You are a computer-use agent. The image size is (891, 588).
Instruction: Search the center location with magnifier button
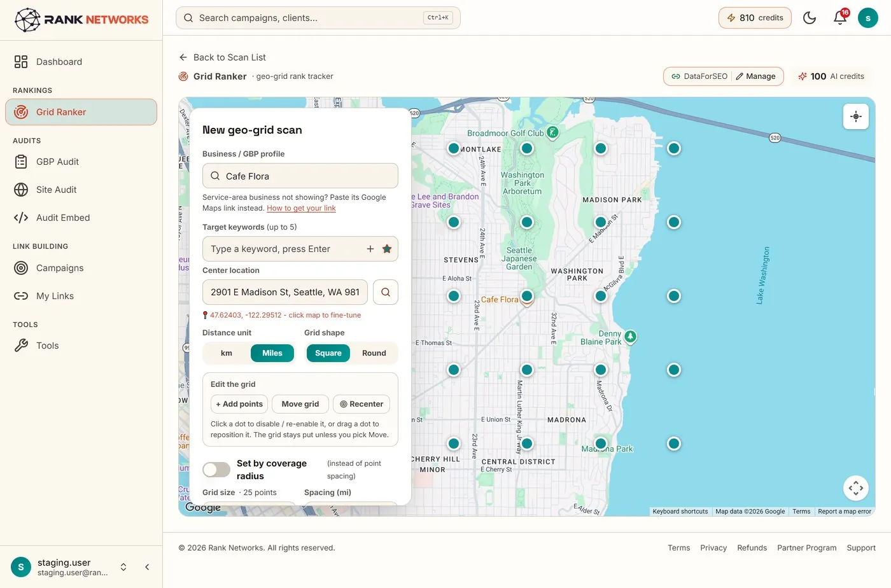coord(386,292)
